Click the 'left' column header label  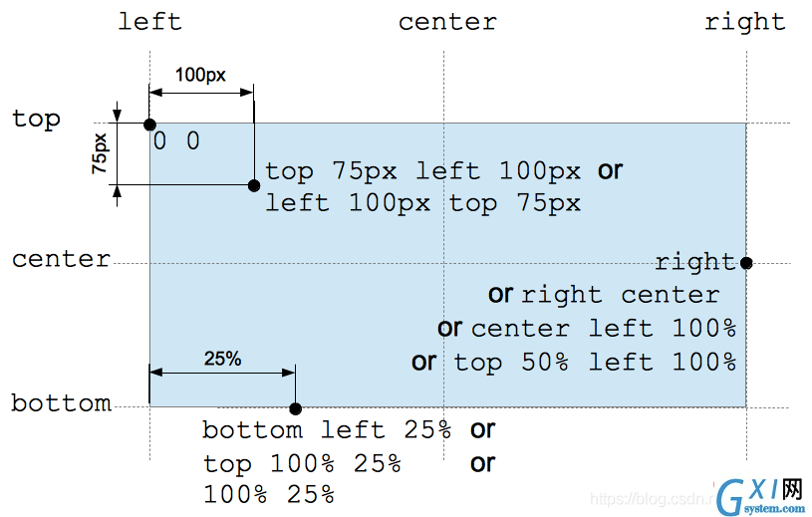coord(150,22)
